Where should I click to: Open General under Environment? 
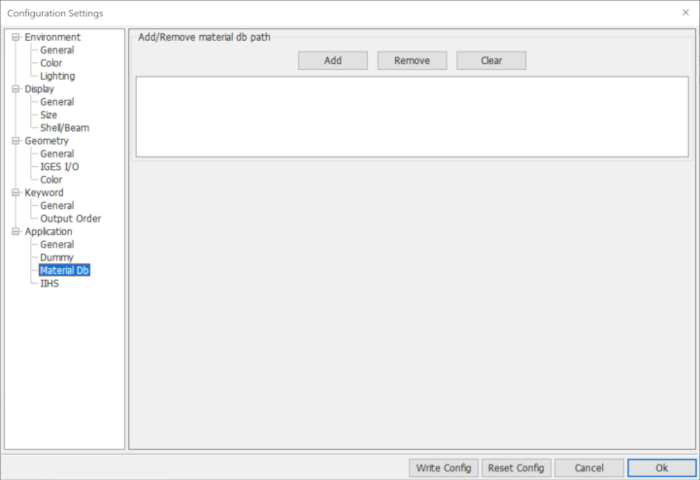coord(57,50)
